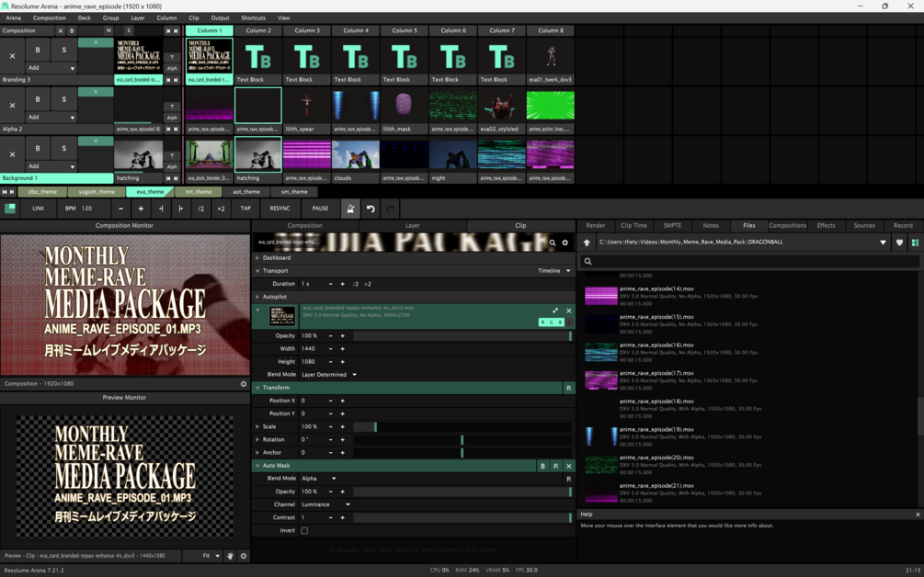Click the undo arrow in the tempo toolbar
The image size is (924, 577).
coord(371,209)
